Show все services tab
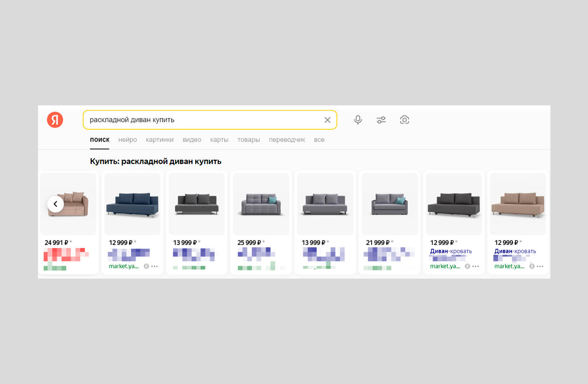The height and width of the screenshot is (384, 588). [x=319, y=140]
